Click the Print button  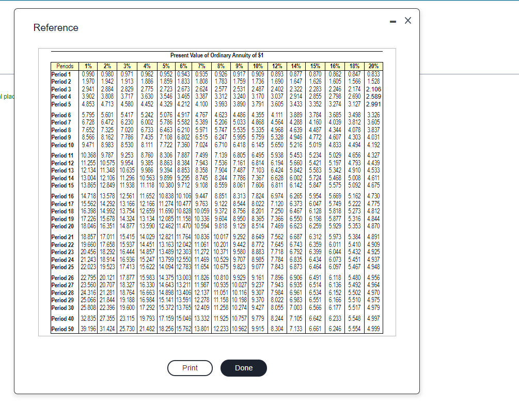pyautogui.click(x=190, y=368)
